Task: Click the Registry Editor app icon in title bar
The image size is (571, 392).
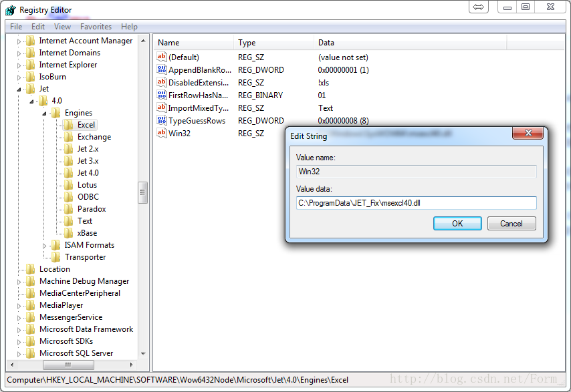Action: click(11, 10)
